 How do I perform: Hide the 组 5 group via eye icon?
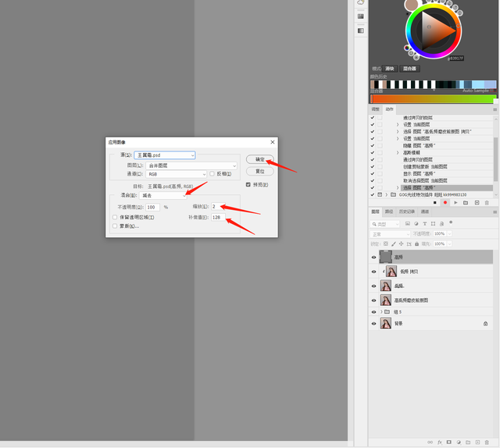point(373,312)
